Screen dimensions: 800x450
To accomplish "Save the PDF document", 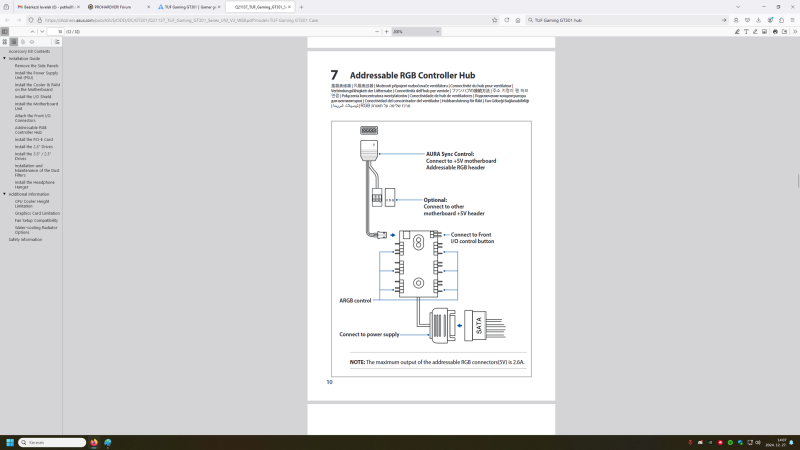I will point(784,32).
